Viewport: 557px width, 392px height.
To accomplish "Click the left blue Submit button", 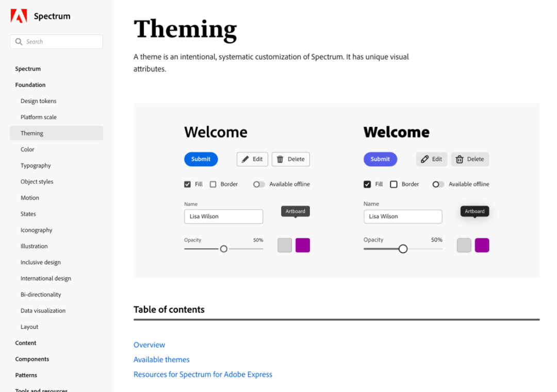I will (x=201, y=159).
